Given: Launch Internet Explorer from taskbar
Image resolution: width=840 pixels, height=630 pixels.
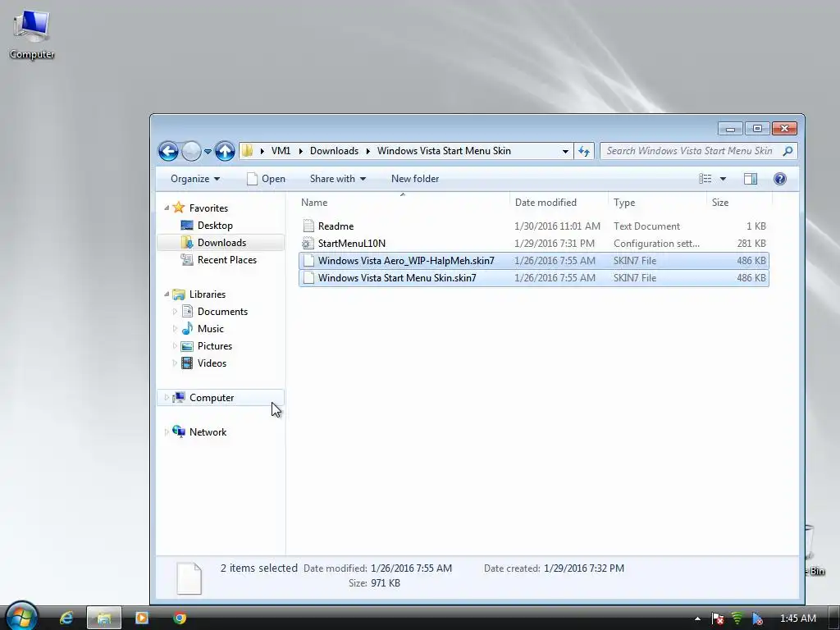Looking at the screenshot, I should (x=66, y=619).
